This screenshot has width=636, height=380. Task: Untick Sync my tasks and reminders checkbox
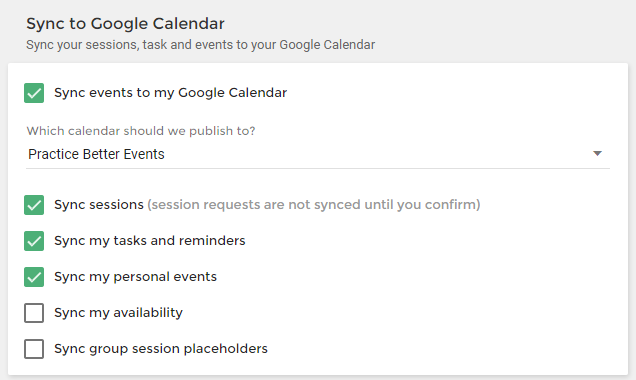(34, 241)
